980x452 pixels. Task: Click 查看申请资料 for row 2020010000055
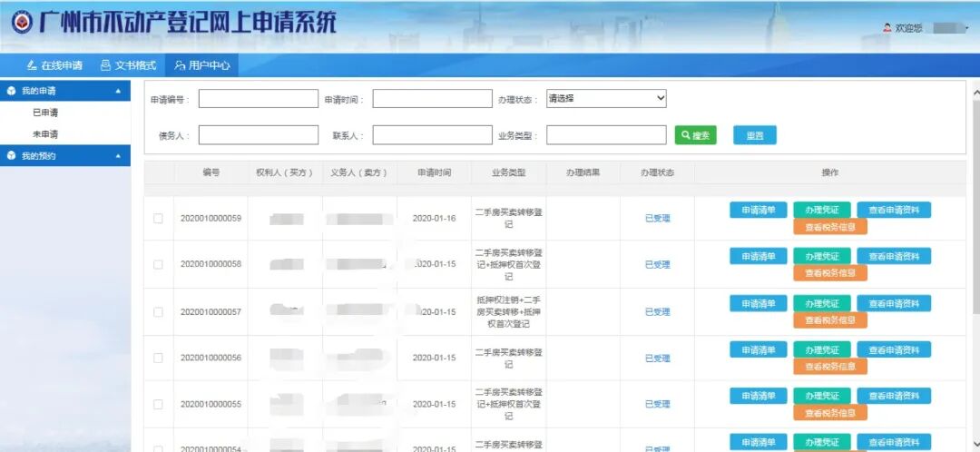(894, 396)
